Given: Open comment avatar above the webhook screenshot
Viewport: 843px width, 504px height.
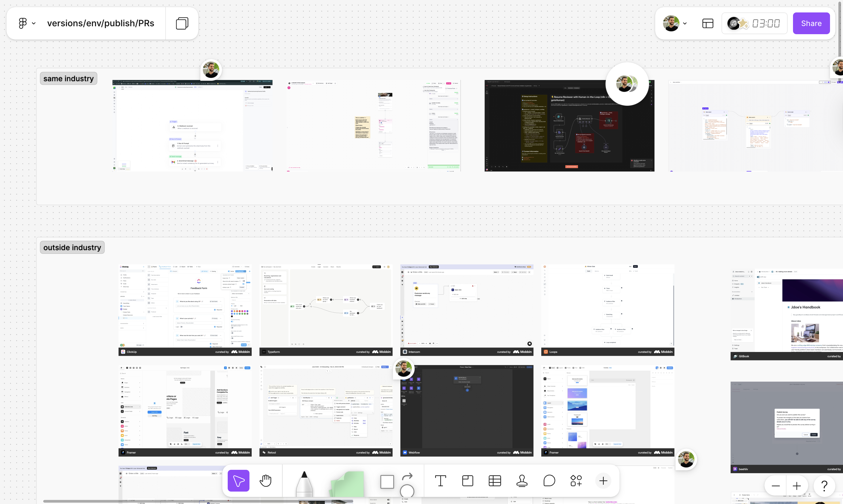Looking at the screenshot, I should coord(211,69).
